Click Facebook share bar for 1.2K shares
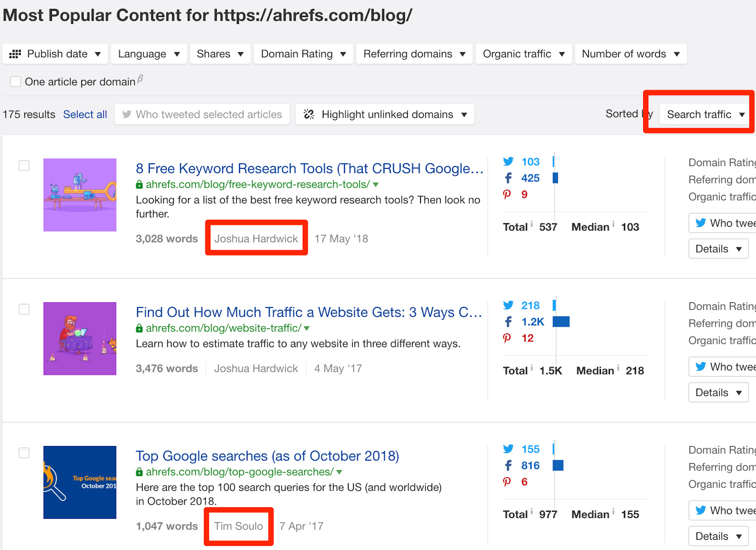 tap(561, 322)
